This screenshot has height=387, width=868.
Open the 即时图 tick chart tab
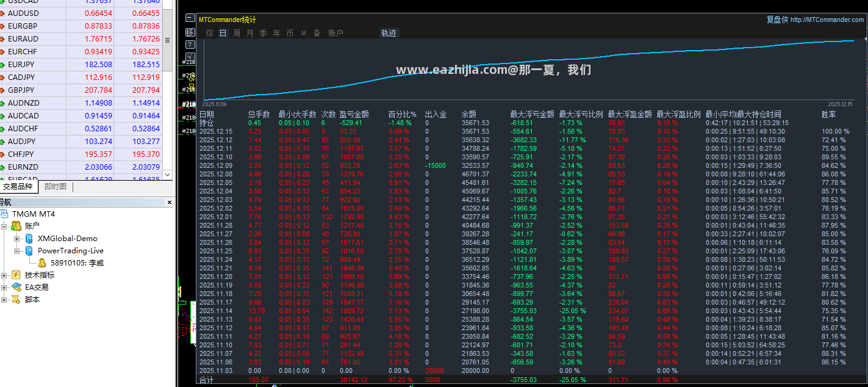(x=56, y=187)
